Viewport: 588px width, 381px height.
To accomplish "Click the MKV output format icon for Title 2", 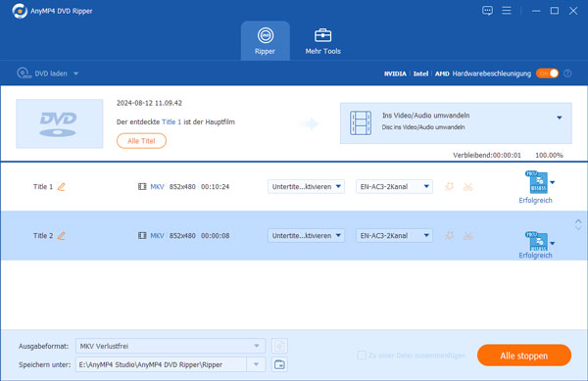I will pyautogui.click(x=537, y=241).
